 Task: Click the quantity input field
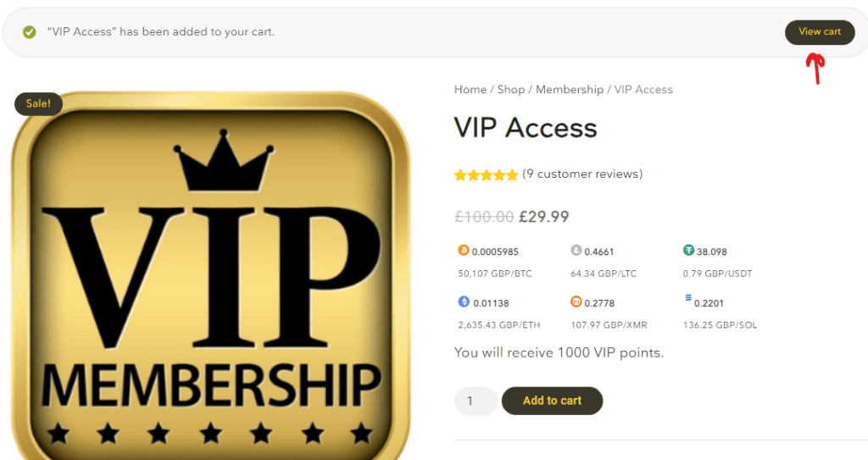(476, 401)
